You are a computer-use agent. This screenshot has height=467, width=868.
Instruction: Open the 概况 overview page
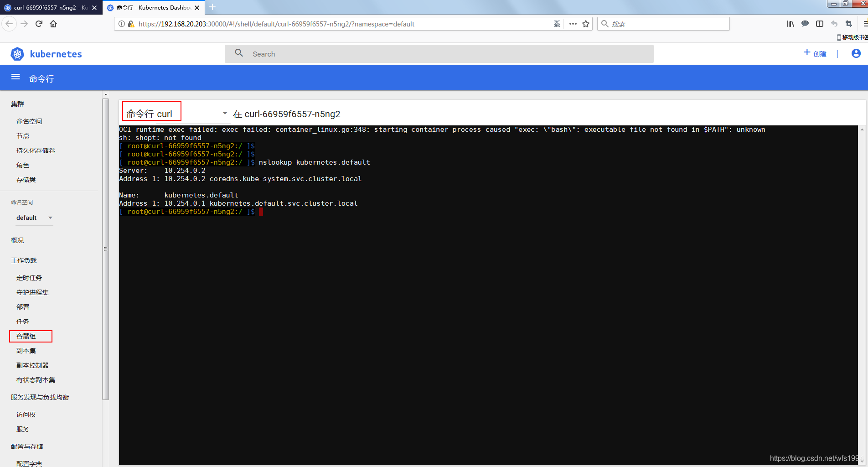pos(17,240)
